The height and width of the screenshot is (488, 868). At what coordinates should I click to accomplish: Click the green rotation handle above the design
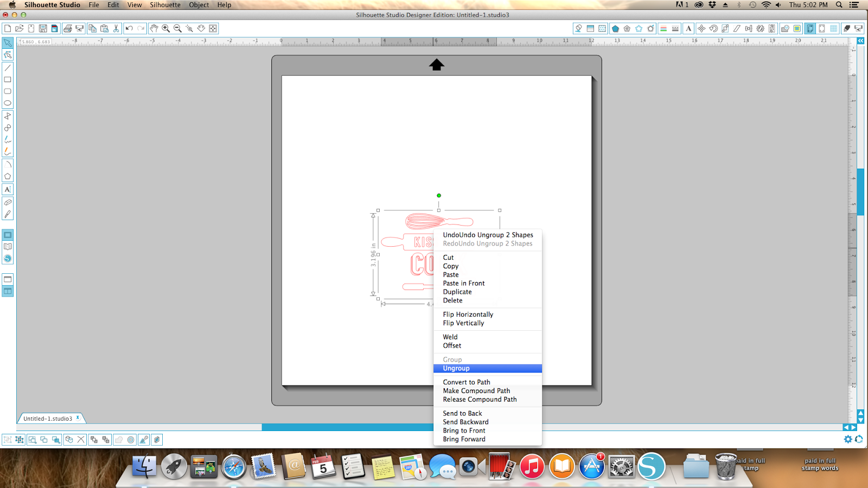click(x=439, y=196)
